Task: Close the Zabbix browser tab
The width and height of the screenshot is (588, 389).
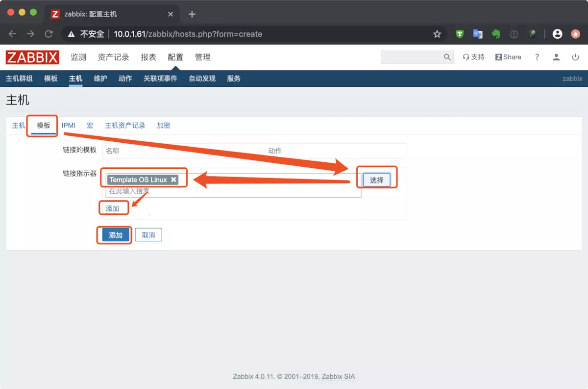Action: pos(171,14)
